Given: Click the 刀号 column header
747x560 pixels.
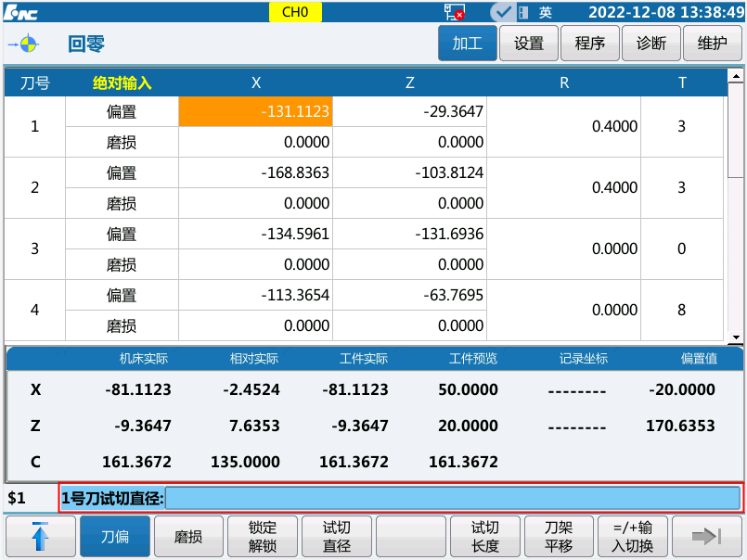Looking at the screenshot, I should 34,83.
